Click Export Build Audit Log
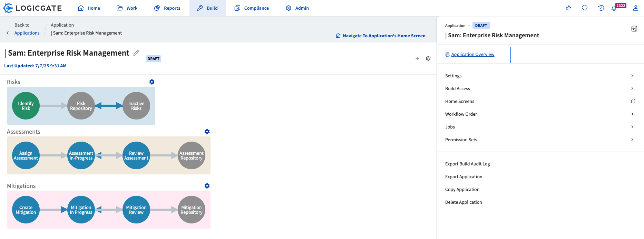The height and width of the screenshot is (239, 644). [x=467, y=164]
